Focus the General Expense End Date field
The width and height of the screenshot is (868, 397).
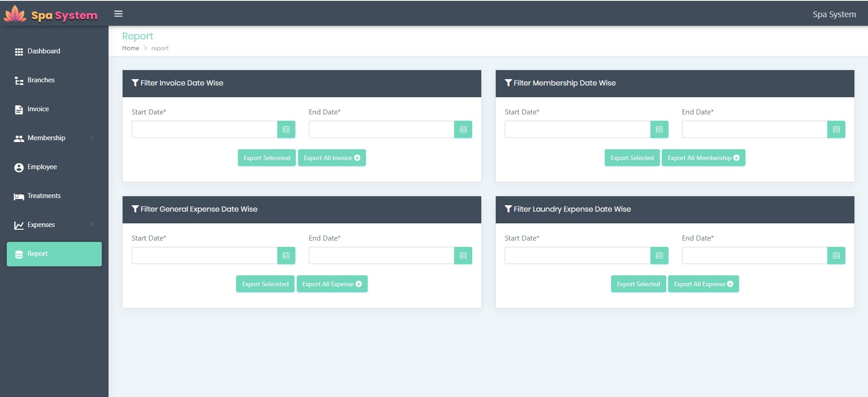[382, 255]
